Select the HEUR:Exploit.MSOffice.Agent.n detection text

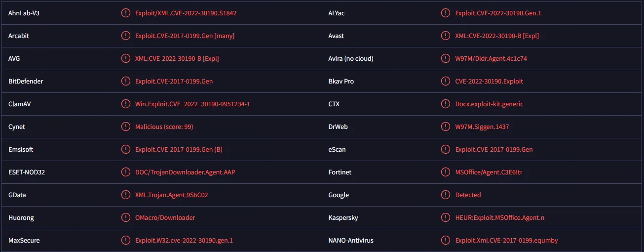coord(500,217)
